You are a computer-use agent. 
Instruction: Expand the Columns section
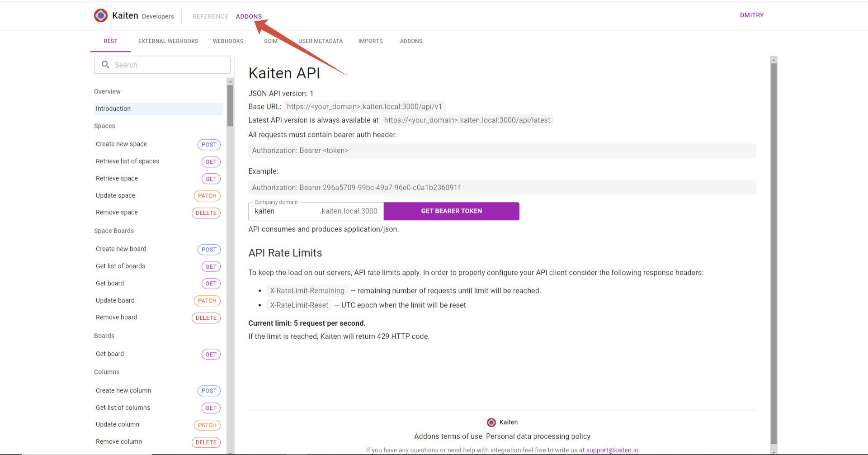107,372
